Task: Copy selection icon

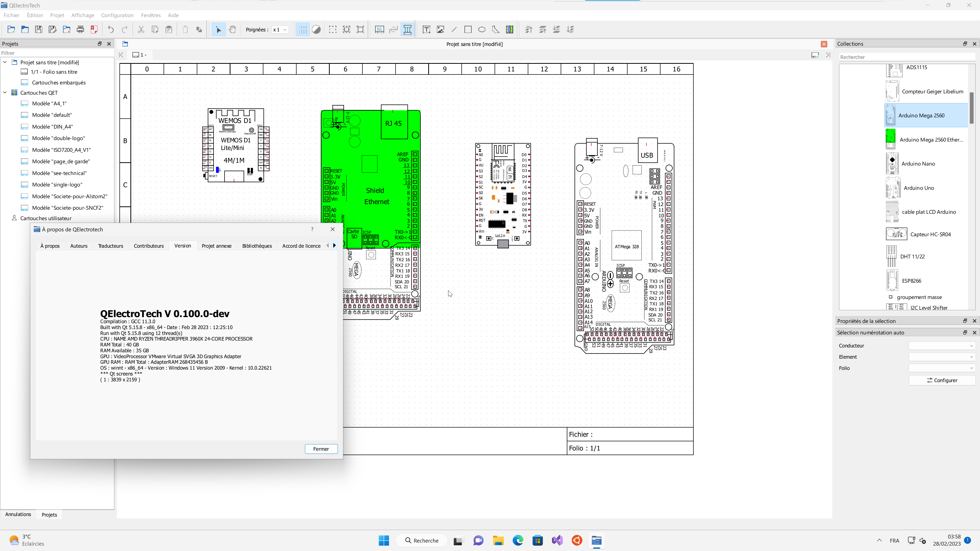Action: pos(155,29)
